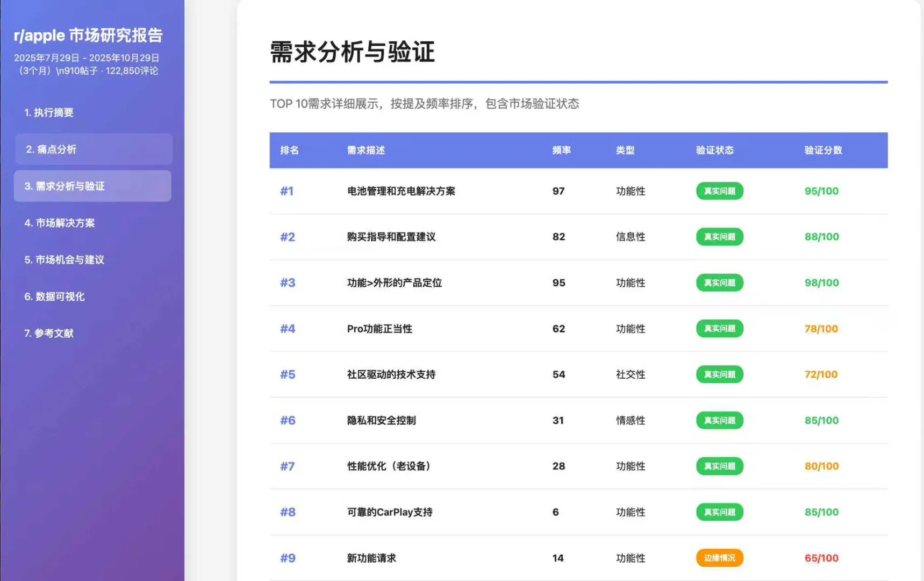点击「需求分析与验证」页面大标题
The height and width of the screenshot is (581, 924).
[352, 53]
